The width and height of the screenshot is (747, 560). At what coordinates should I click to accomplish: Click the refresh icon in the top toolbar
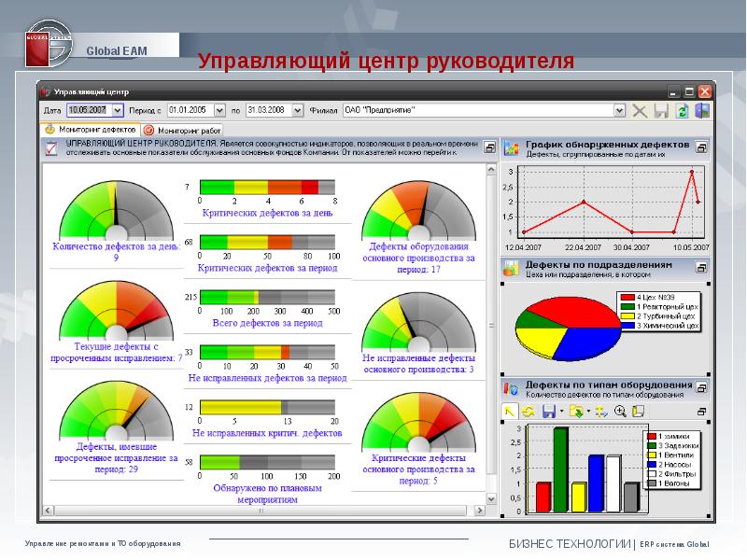(x=683, y=110)
